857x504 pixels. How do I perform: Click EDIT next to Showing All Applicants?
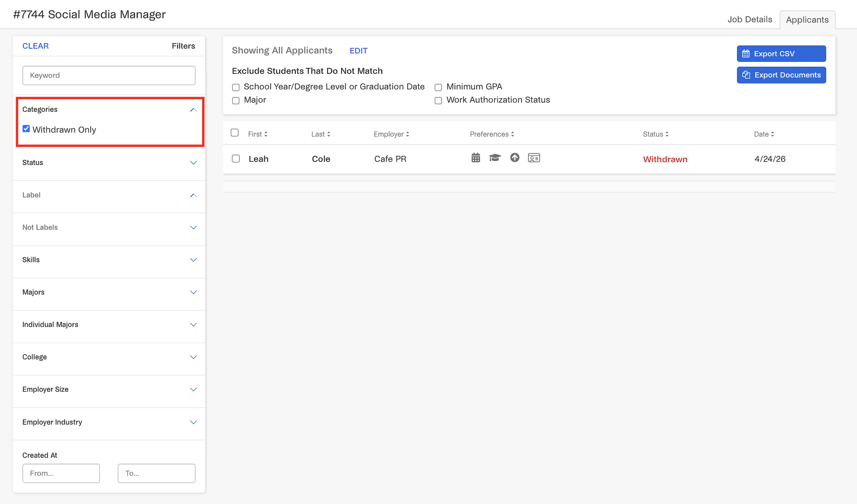point(358,51)
